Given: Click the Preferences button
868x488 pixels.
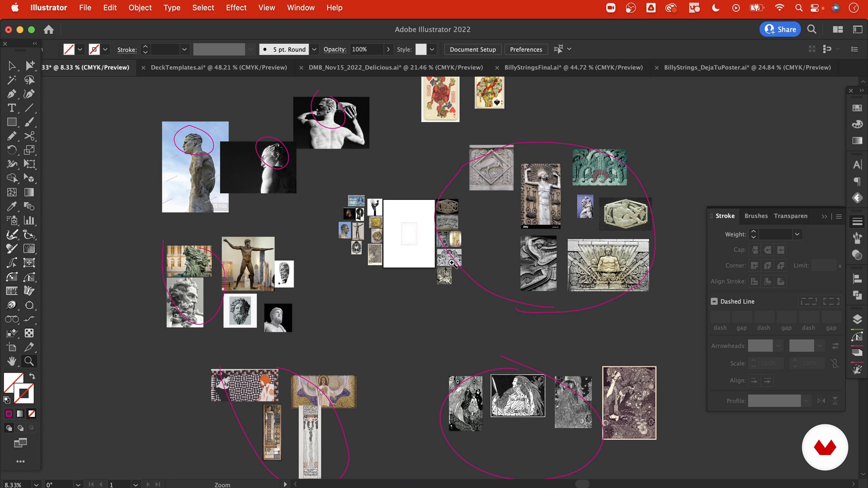Looking at the screenshot, I should pos(526,49).
